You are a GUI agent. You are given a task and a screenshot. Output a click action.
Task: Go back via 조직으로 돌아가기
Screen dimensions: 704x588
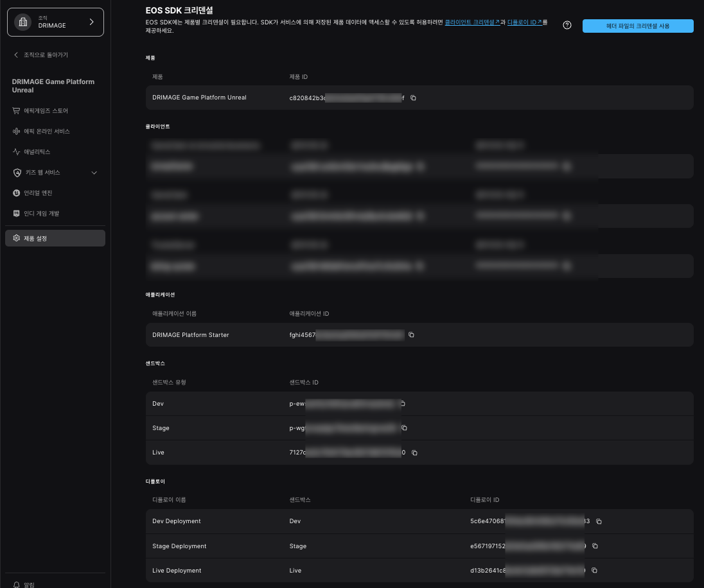(41, 55)
